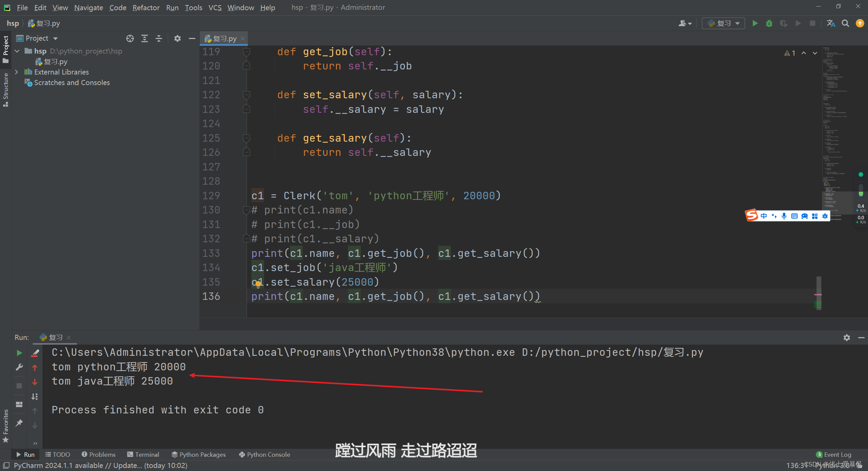Switch to Terminal tool window
Viewport: 868px width, 471px height.
click(x=143, y=454)
